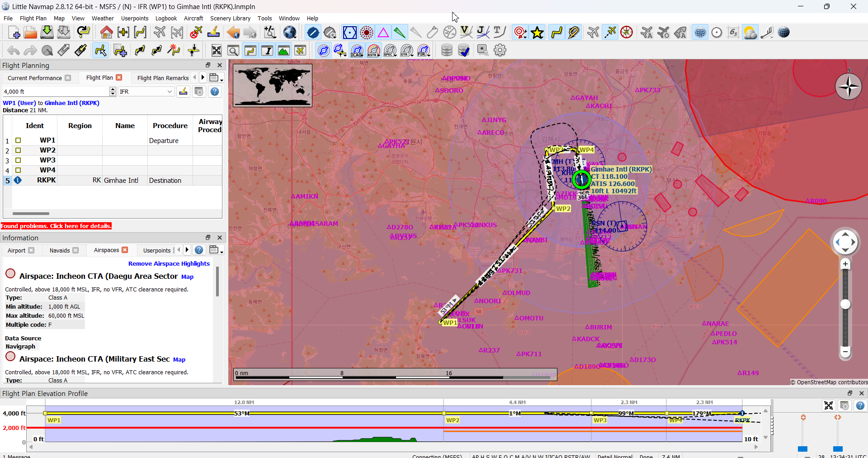Click the Information panel vertical scrollbar
This screenshot has width=868, height=458.
tap(217, 282)
